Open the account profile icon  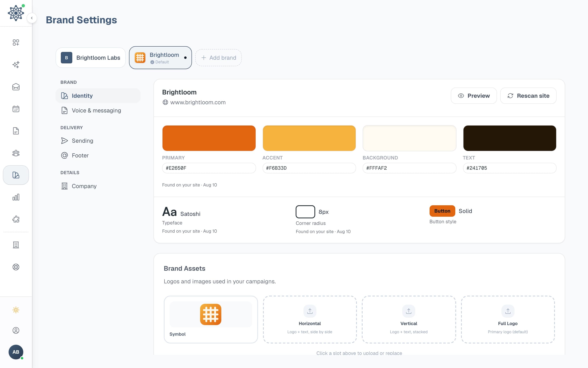tap(16, 330)
